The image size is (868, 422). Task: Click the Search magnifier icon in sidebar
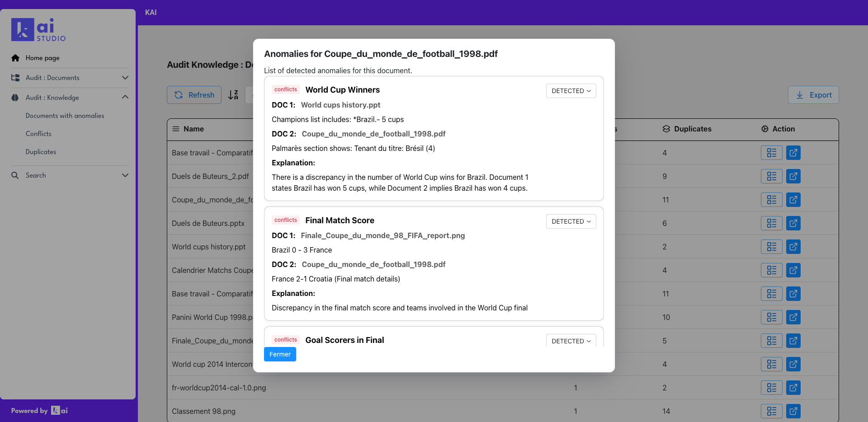tap(15, 175)
